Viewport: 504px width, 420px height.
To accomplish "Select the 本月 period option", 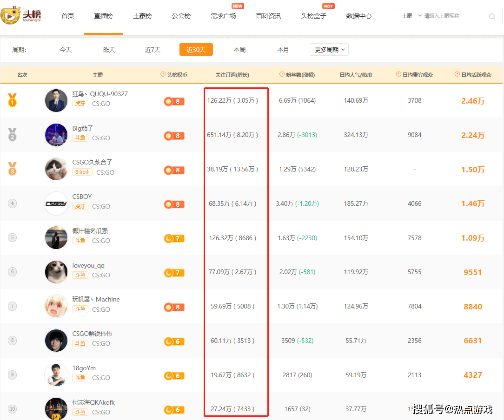I will [283, 50].
